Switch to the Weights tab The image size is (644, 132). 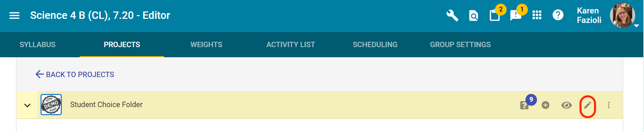pos(206,44)
